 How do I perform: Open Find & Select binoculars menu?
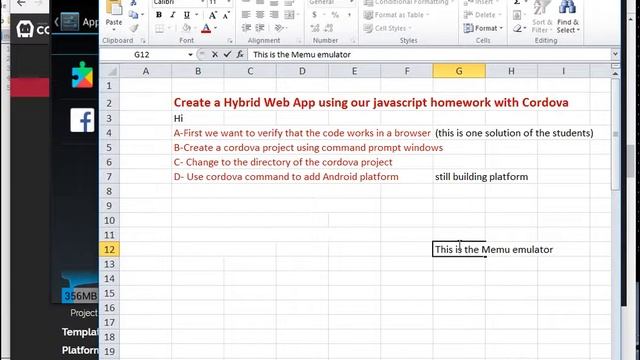click(x=568, y=16)
